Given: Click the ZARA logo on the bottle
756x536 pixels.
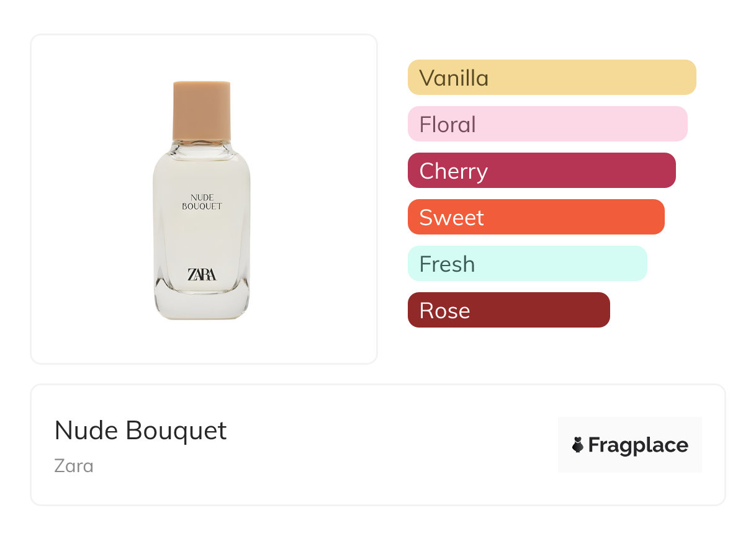Looking at the screenshot, I should point(202,274).
